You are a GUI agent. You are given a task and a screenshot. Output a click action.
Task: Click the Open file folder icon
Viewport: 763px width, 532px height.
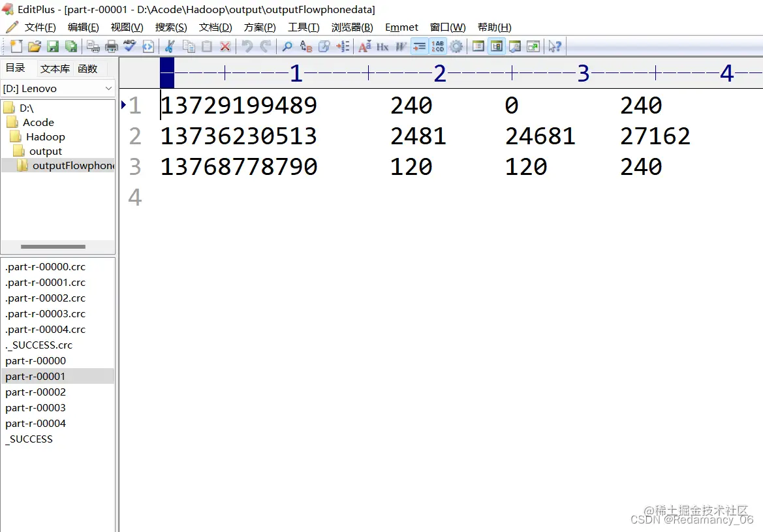coord(35,47)
